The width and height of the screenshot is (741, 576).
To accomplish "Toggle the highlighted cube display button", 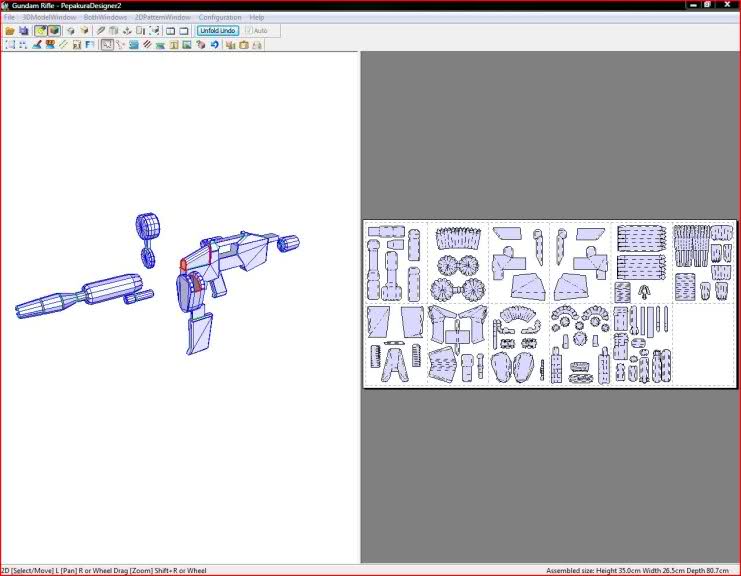I will click(x=53, y=31).
